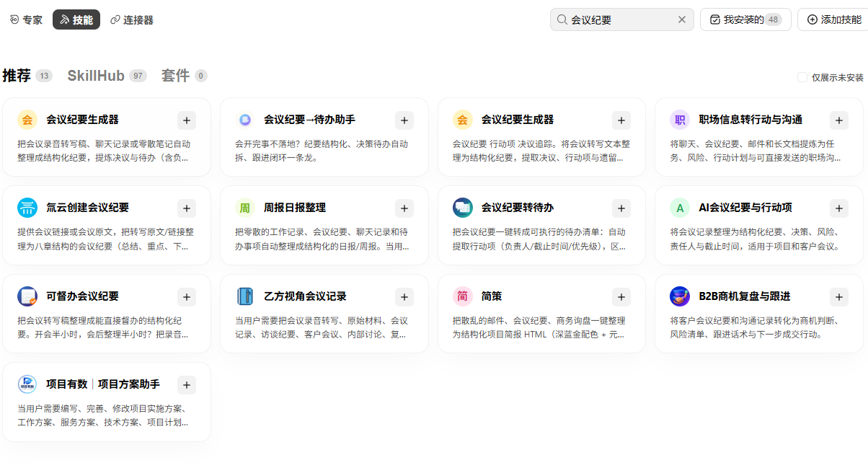Add the 可督办会议纪要 skill with plus
Image resolution: width=868 pixels, height=468 pixels.
187,297
